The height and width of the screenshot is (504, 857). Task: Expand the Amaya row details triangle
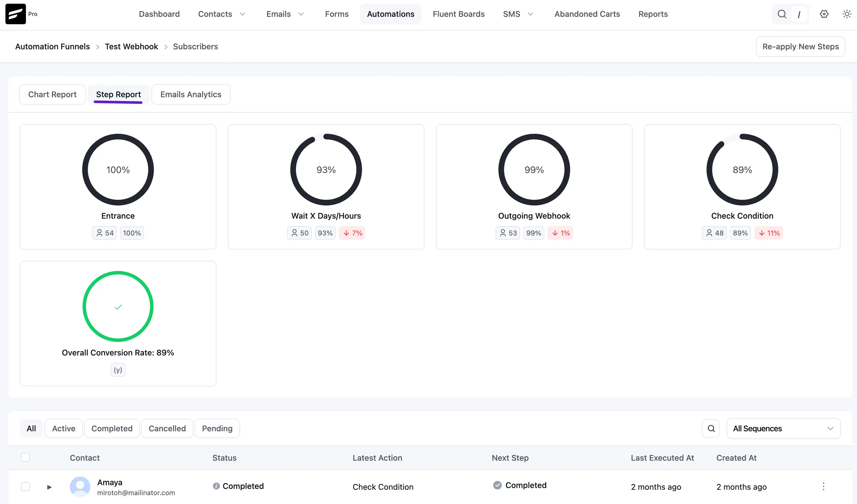[49, 487]
